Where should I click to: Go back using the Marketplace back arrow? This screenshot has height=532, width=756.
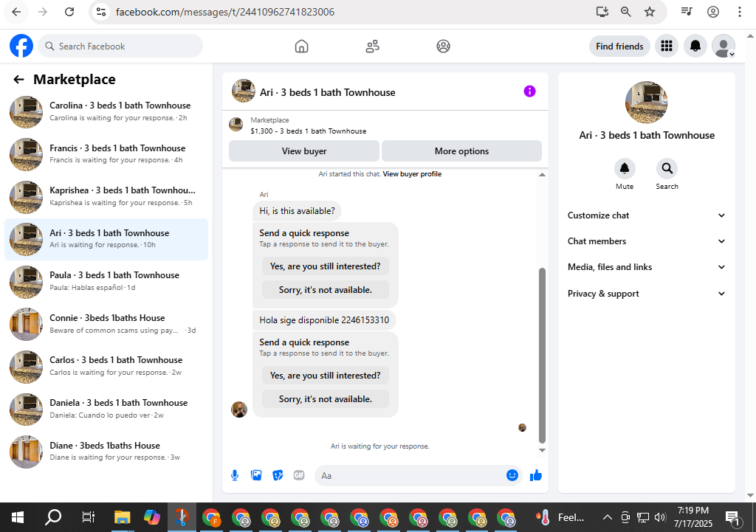coord(18,80)
